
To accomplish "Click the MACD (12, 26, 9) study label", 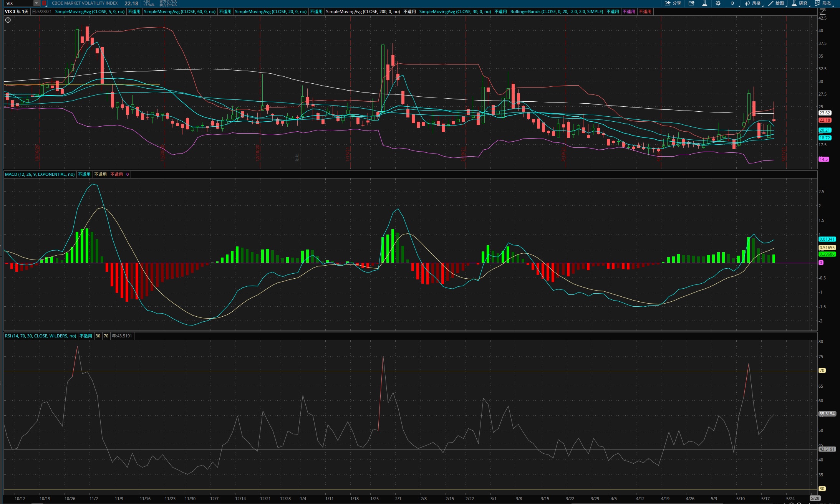I will click(x=40, y=174).
